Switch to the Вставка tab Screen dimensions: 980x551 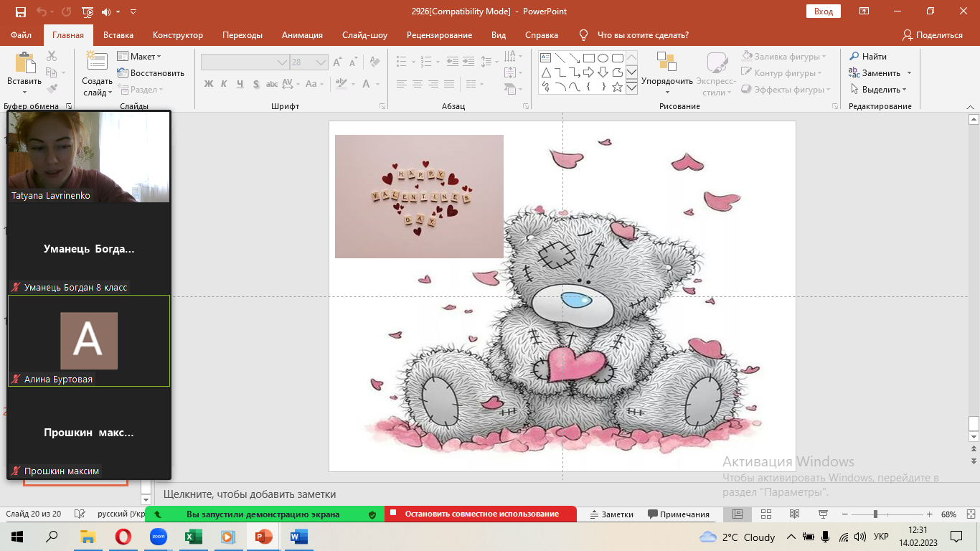click(x=118, y=35)
